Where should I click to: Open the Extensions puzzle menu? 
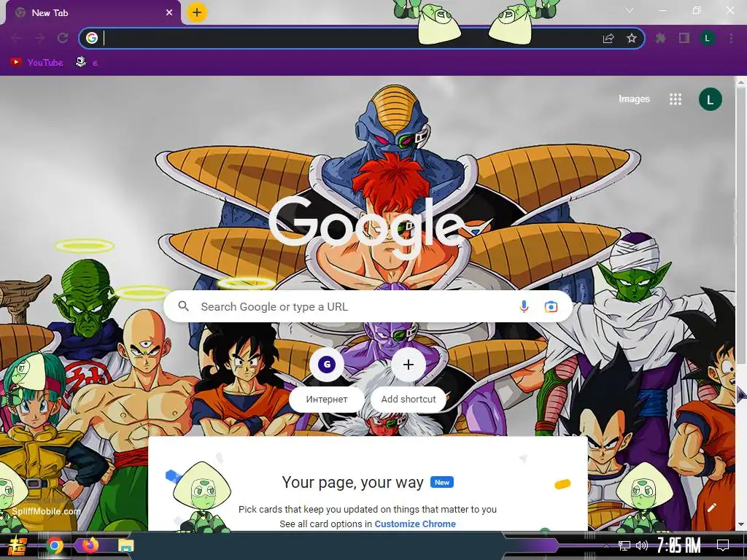pos(661,38)
